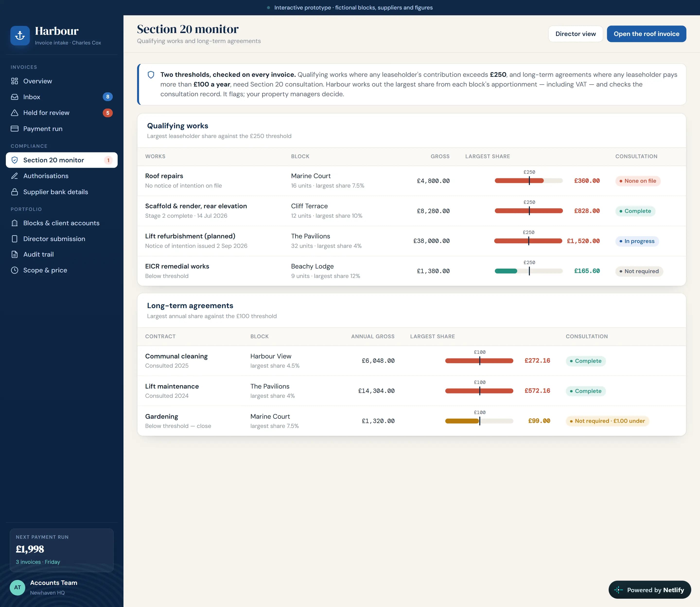Screen dimensions: 700x607
Task: Click the Communal cleaning contract title
Action: 176,356
